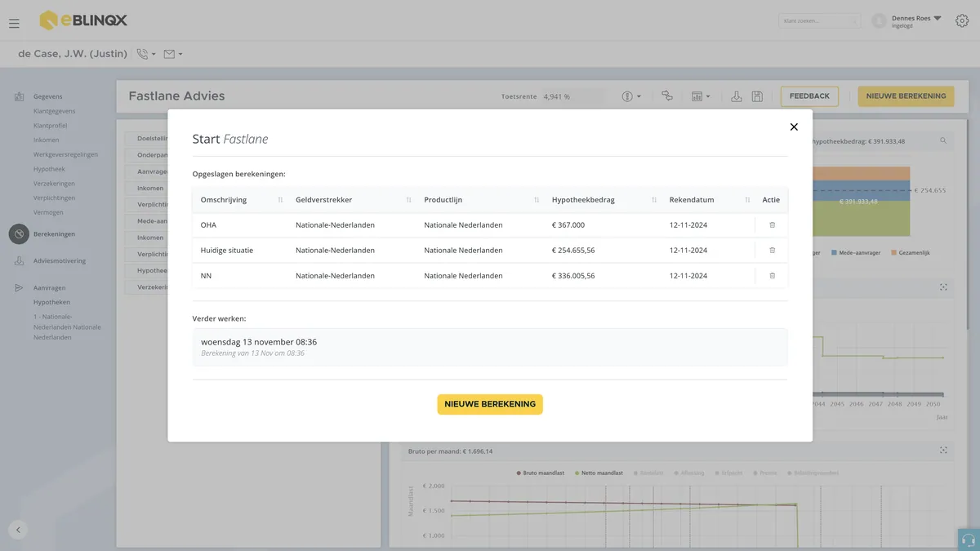The width and height of the screenshot is (980, 551).
Task: Open Adviesmotivering in the sidebar
Action: pyautogui.click(x=60, y=261)
